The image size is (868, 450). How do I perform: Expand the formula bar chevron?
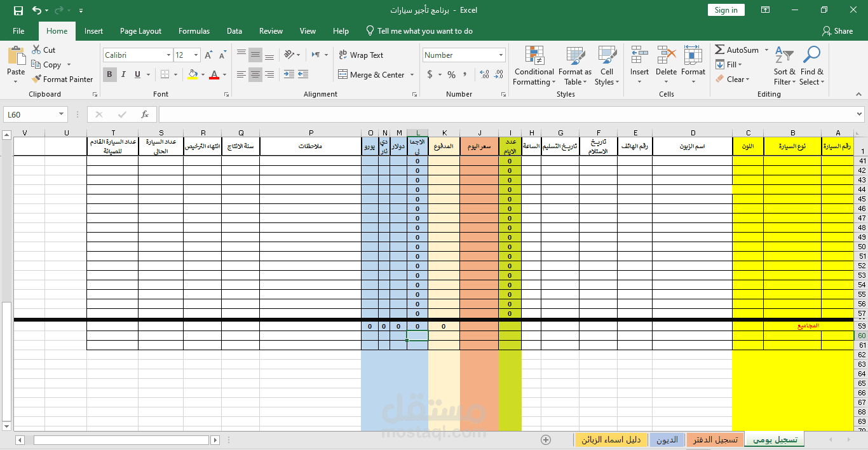[860, 114]
